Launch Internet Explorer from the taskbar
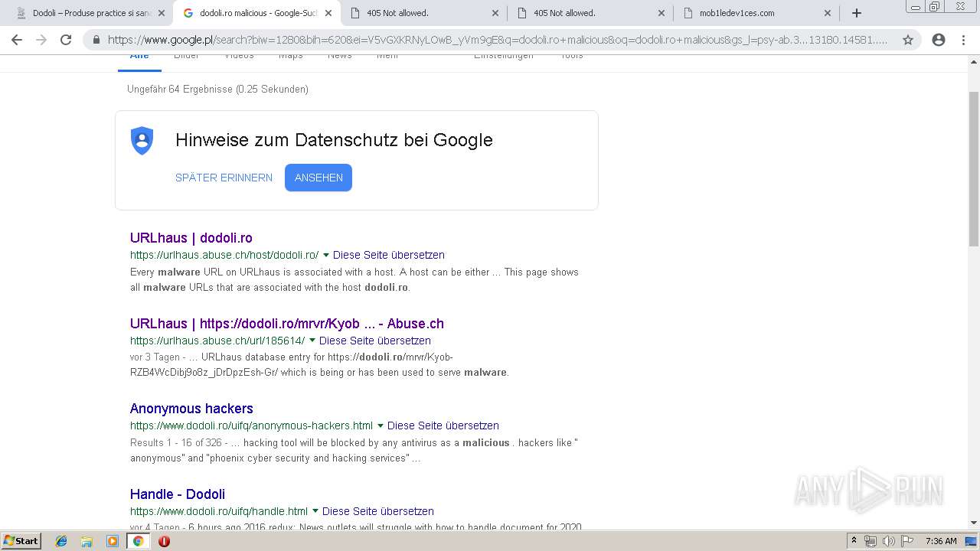 61,541
